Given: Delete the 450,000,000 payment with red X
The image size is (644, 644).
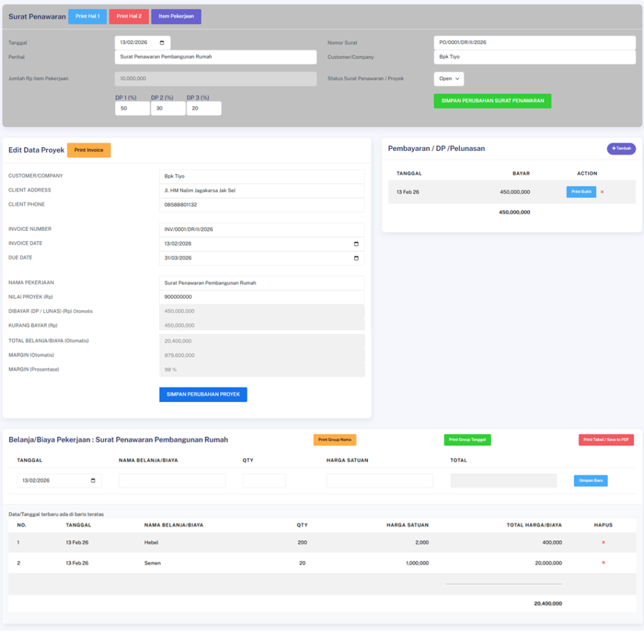Looking at the screenshot, I should pos(602,192).
